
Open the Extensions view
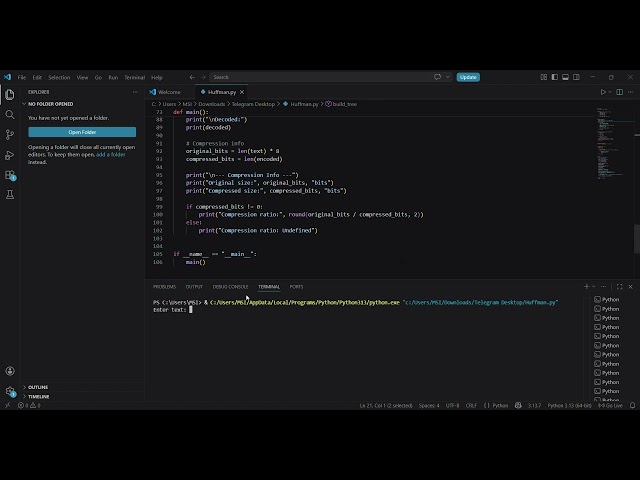click(10, 175)
